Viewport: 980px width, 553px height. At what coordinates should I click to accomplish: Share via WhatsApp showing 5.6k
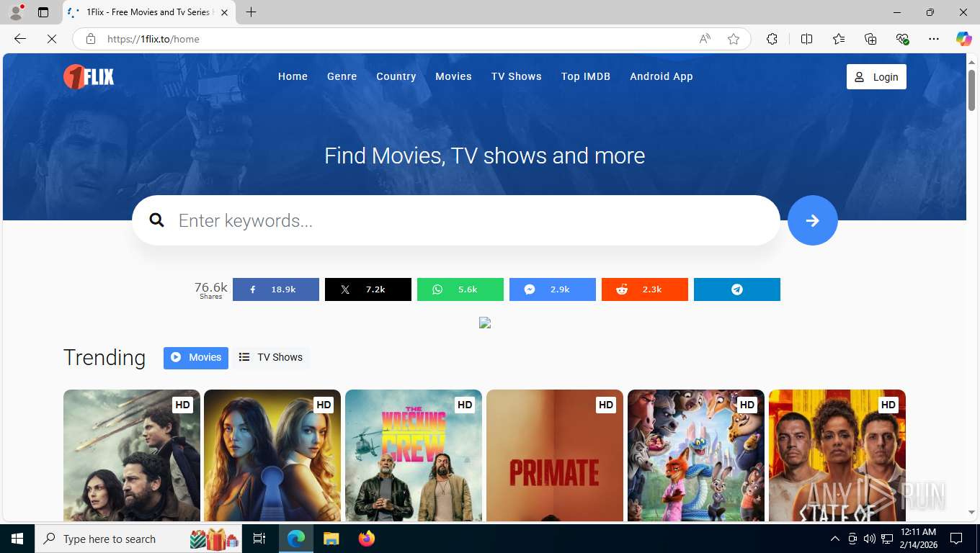(x=460, y=289)
